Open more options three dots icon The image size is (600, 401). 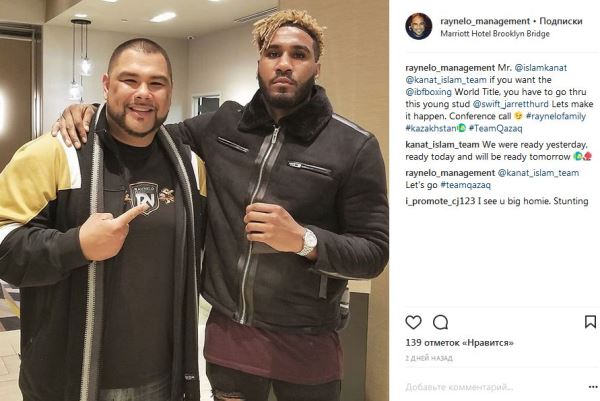coord(594,387)
